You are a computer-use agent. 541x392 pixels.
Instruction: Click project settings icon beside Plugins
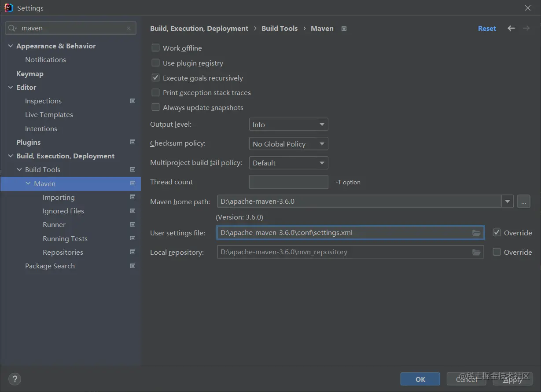(133, 142)
